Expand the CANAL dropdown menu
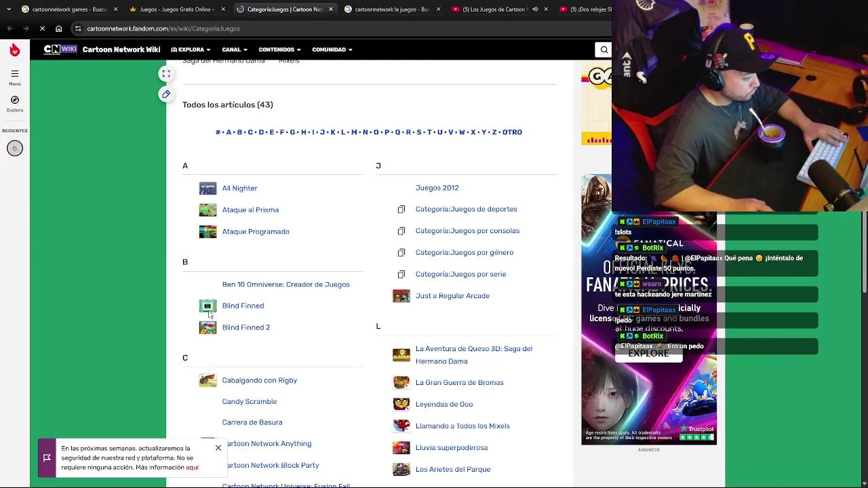Image resolution: width=868 pixels, height=488 pixels. click(235, 49)
